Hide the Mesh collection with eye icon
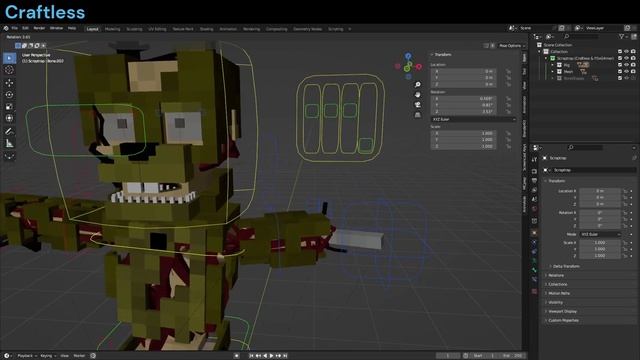The height and width of the screenshot is (360, 640). pyautogui.click(x=627, y=71)
